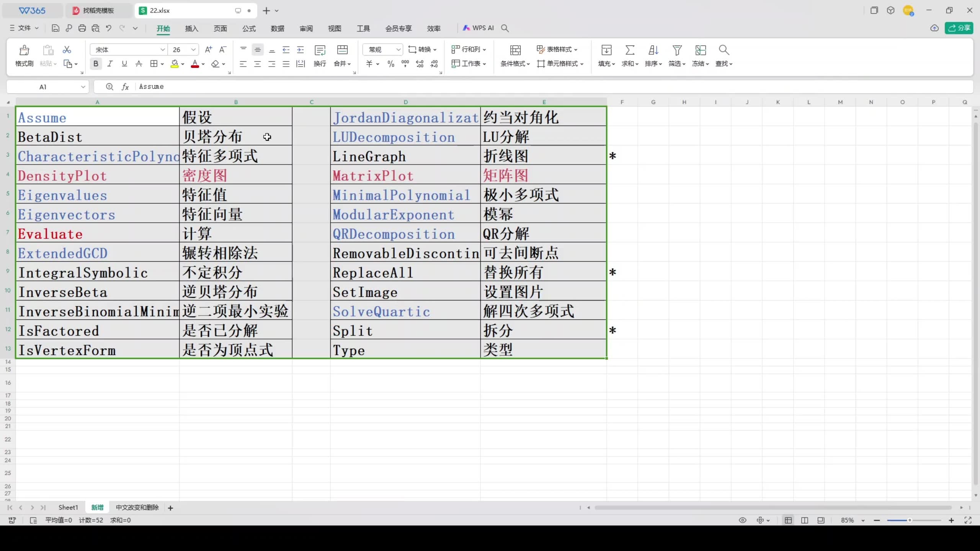Toggle Underline formatting
This screenshot has width=980, height=551.
point(124,64)
